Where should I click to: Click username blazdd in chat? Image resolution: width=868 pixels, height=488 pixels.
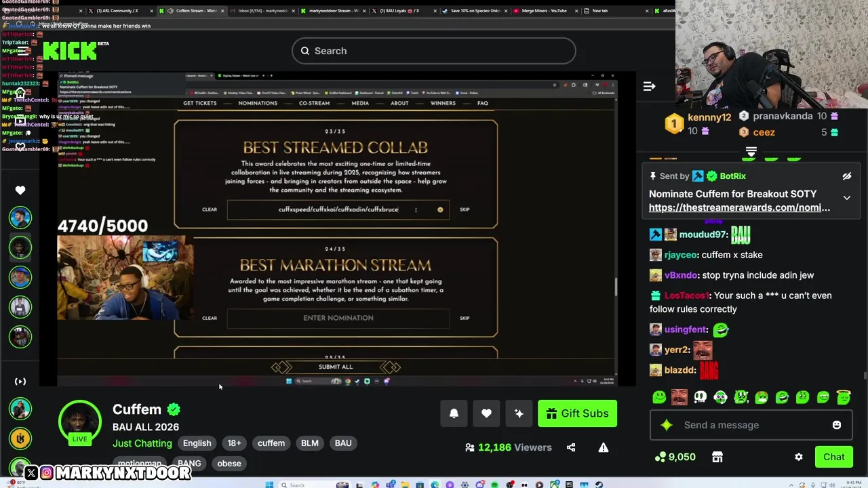pos(680,370)
